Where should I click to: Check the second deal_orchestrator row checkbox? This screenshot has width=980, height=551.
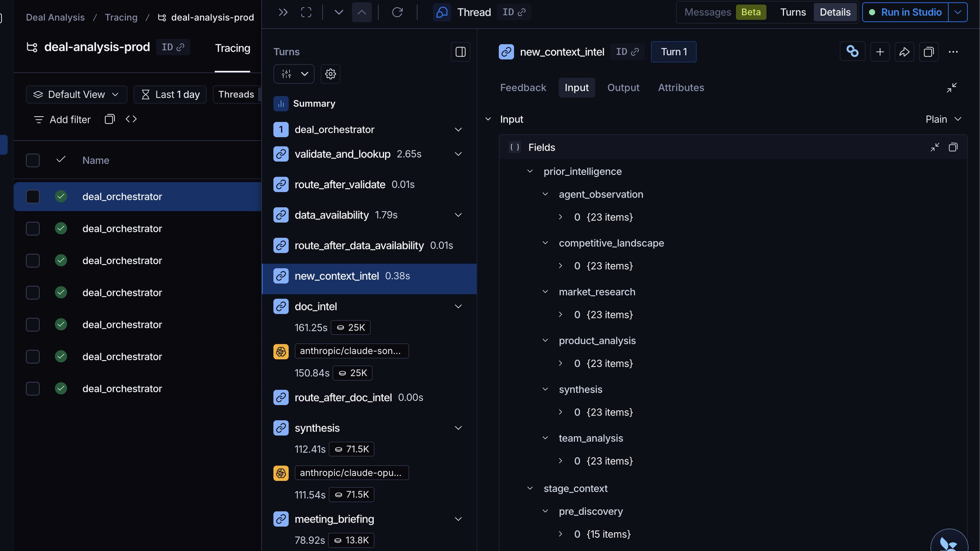click(33, 229)
